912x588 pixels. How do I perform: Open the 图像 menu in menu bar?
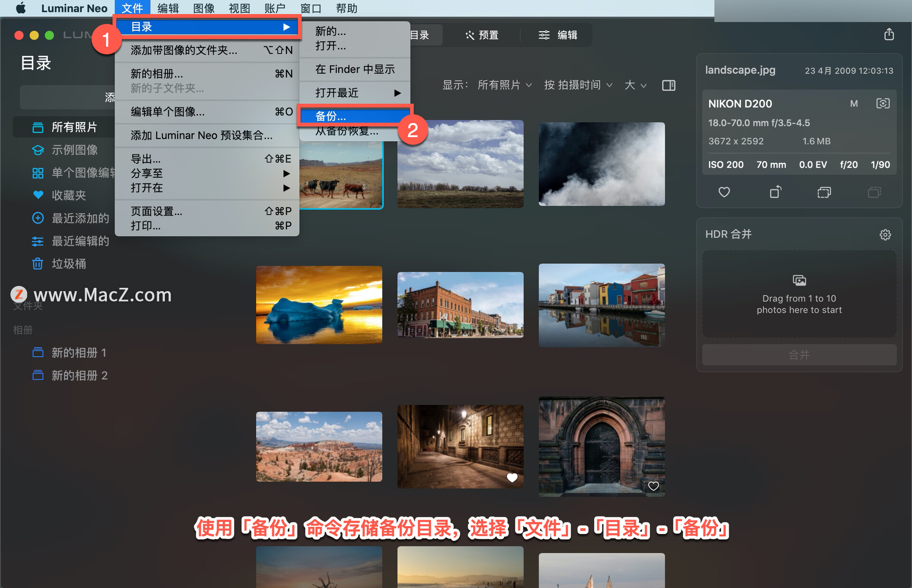[x=204, y=8]
